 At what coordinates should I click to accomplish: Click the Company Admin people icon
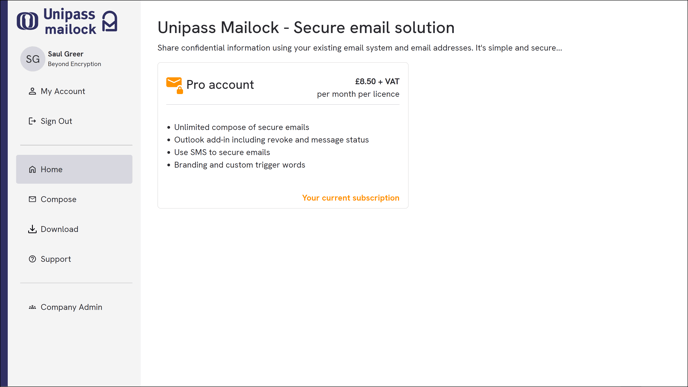[x=32, y=307]
